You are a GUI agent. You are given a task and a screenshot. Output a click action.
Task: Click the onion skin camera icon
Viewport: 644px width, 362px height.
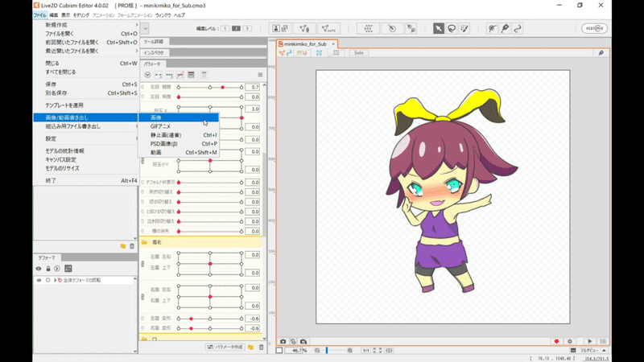(303, 341)
